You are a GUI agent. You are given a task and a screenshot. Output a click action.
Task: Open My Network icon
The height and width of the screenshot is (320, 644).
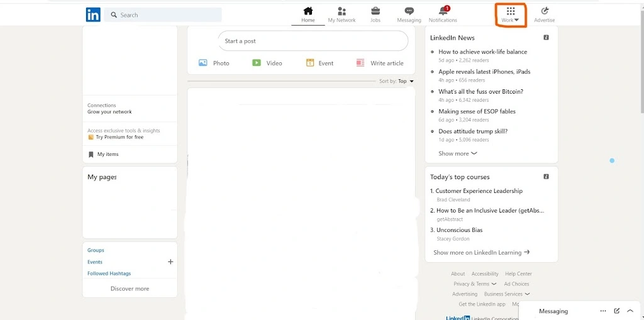[341, 11]
